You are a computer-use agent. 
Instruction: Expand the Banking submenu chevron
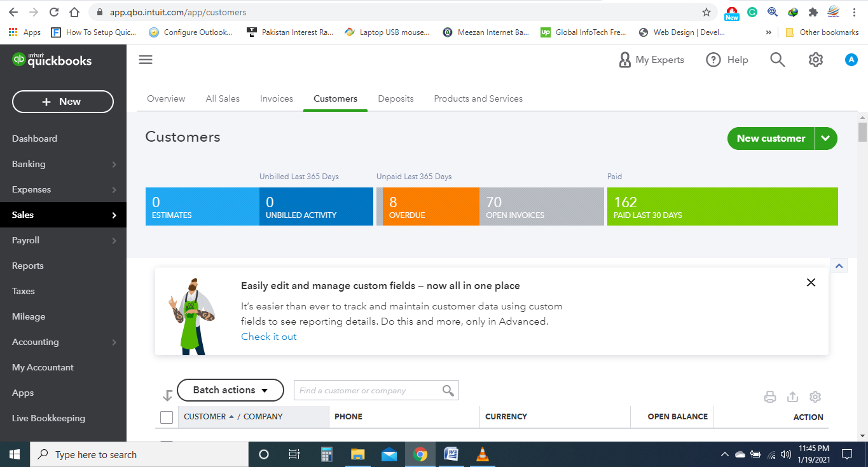(114, 164)
